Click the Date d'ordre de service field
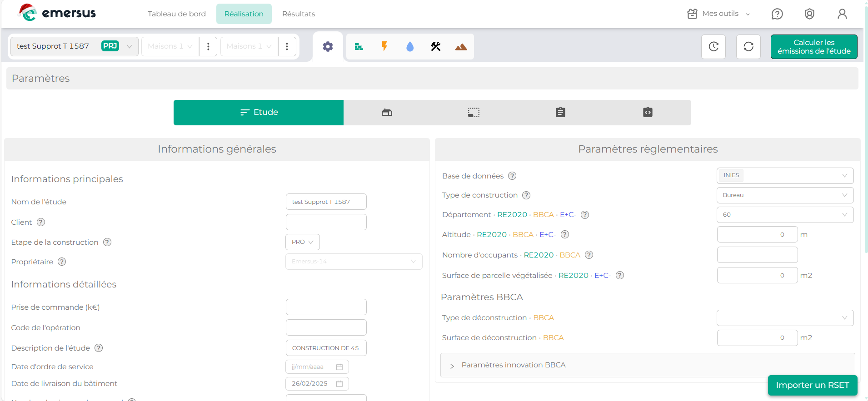The width and height of the screenshot is (868, 401). coord(317,366)
